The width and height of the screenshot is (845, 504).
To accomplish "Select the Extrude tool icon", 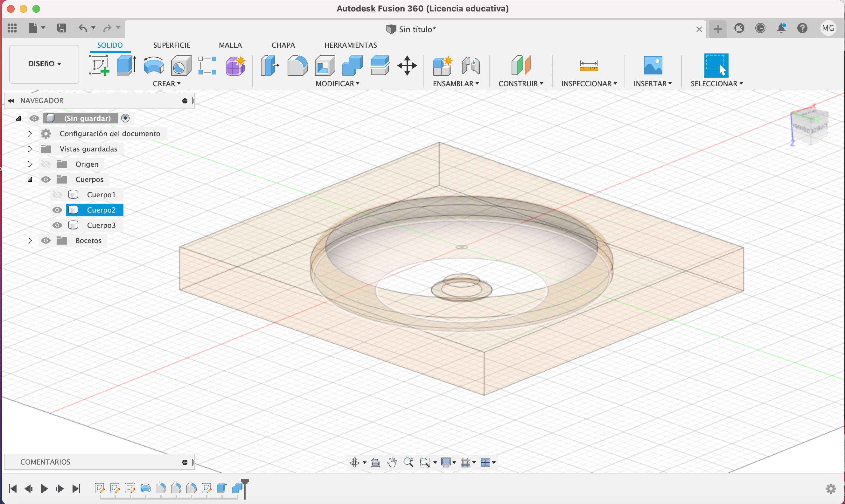I will 126,65.
